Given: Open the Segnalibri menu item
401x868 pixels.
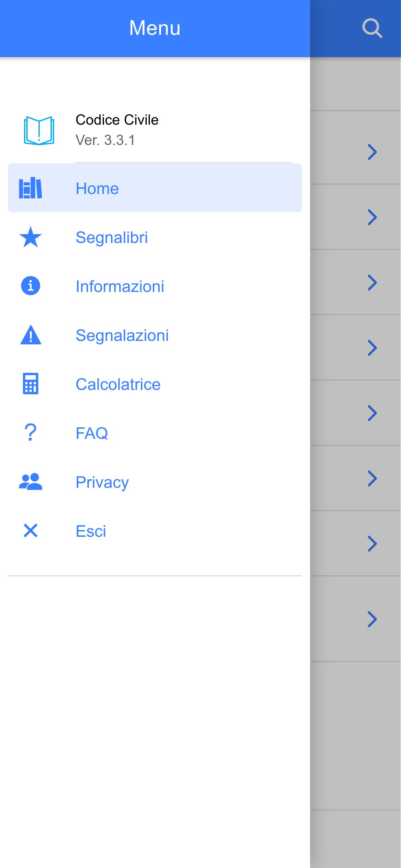Looking at the screenshot, I should pyautogui.click(x=112, y=237).
